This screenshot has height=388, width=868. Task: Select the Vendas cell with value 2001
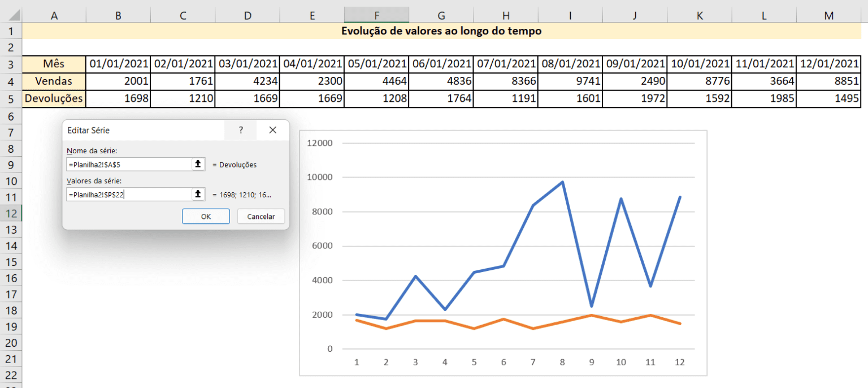point(118,81)
